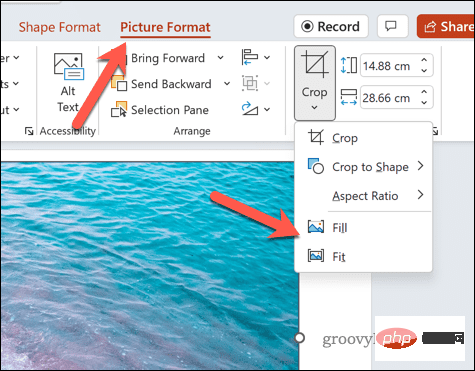Click the Record button
Viewport: 475px width, 371px height.
coord(331,26)
